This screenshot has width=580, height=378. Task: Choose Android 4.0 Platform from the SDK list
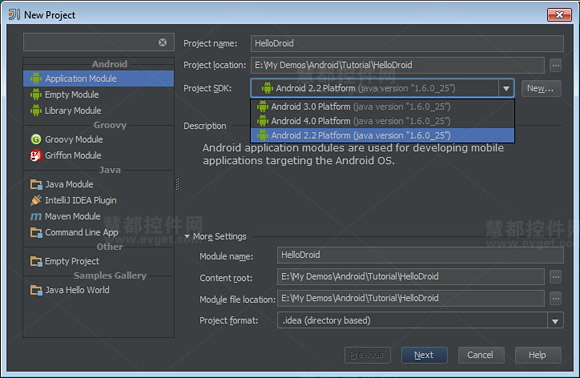click(x=382, y=121)
